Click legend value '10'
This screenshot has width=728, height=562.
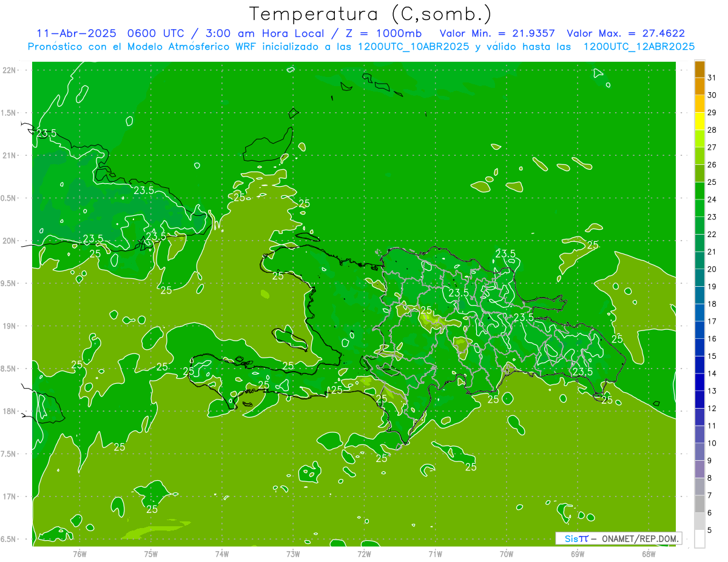click(712, 443)
